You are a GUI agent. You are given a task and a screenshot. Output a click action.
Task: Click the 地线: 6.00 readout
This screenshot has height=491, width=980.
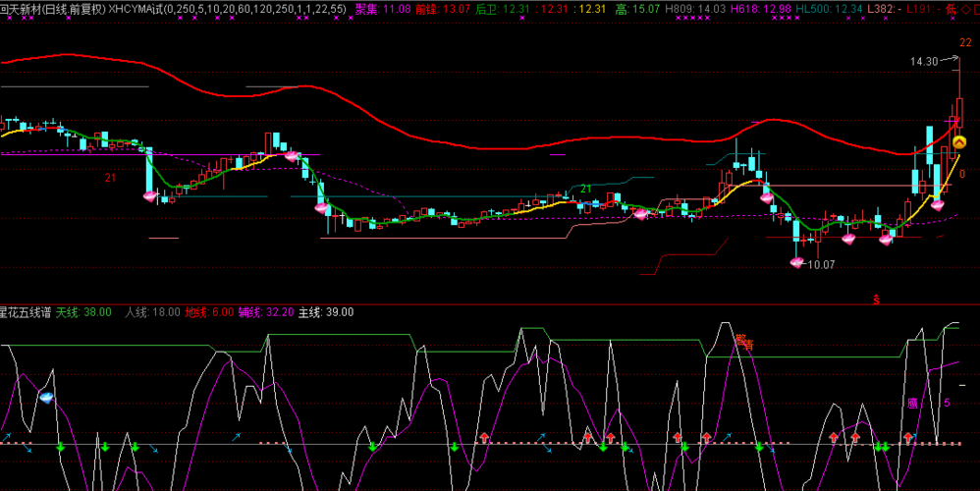pos(209,312)
